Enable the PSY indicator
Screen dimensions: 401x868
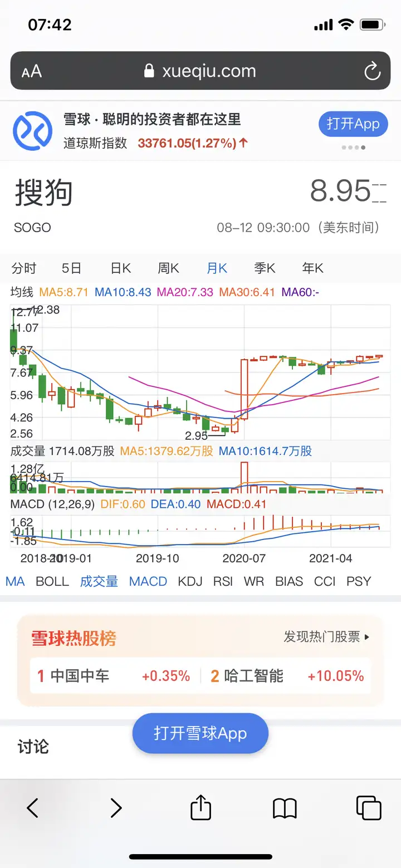point(359,581)
